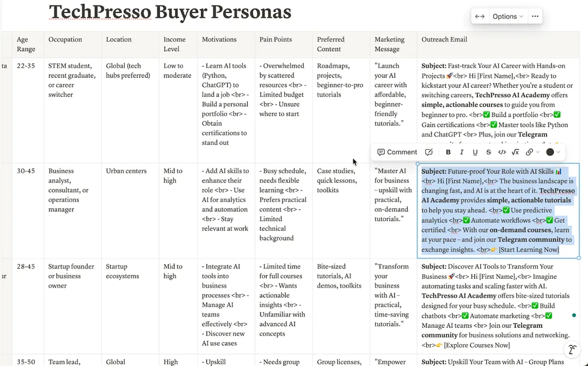Toggle bold formatting in floating toolbar
This screenshot has width=588, height=366.
click(448, 152)
